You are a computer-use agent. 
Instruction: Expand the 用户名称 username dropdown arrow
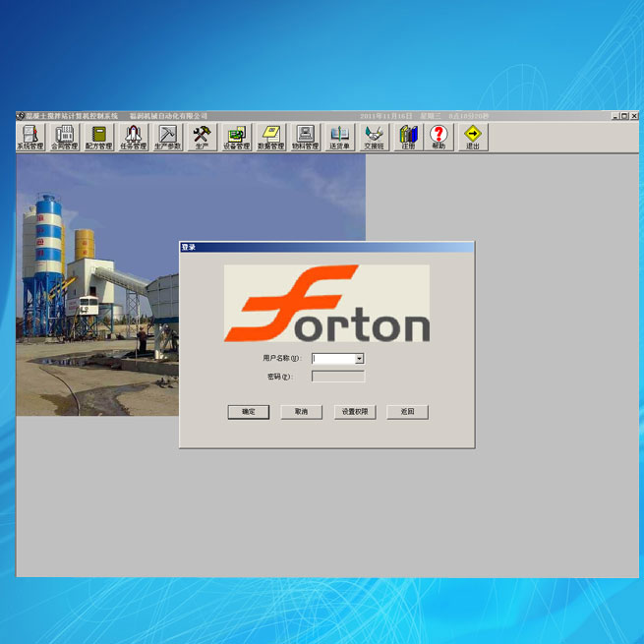(x=360, y=359)
